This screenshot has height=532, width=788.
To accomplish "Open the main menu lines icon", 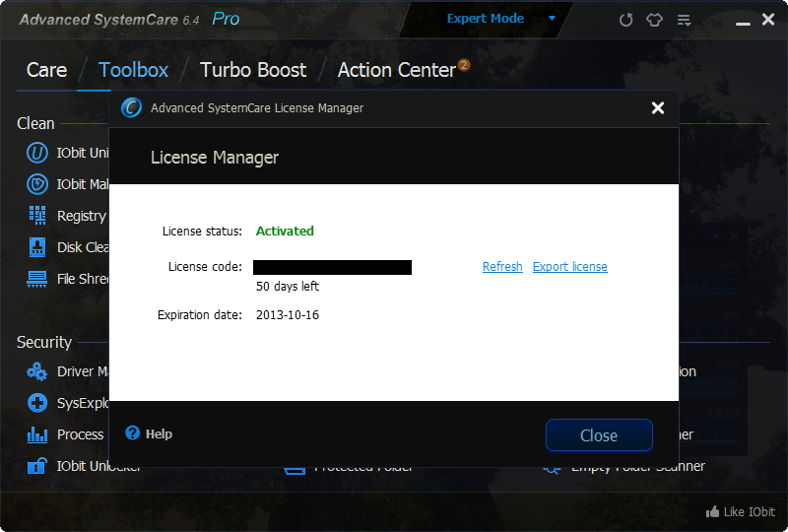I will point(684,20).
